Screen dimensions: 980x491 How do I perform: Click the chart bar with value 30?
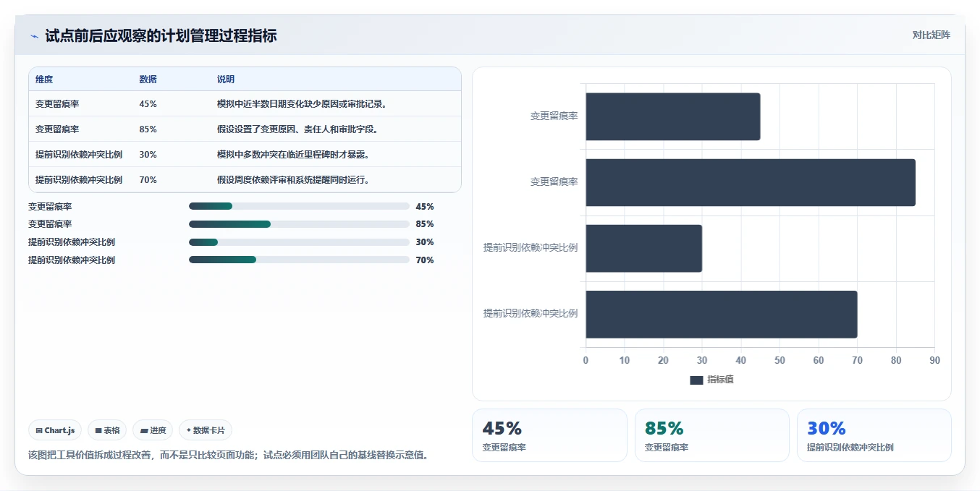pyautogui.click(x=644, y=248)
